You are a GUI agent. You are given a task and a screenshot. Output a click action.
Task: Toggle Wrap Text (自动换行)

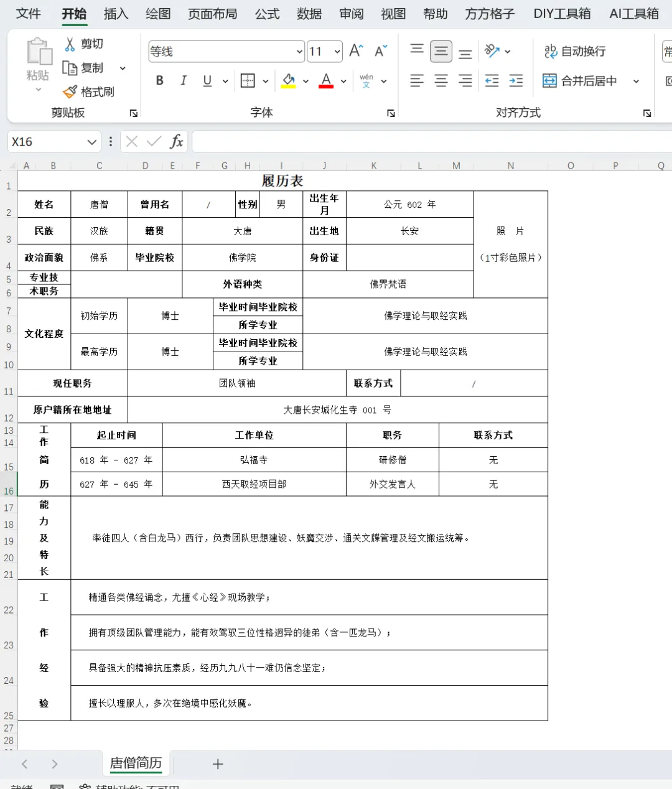click(574, 51)
